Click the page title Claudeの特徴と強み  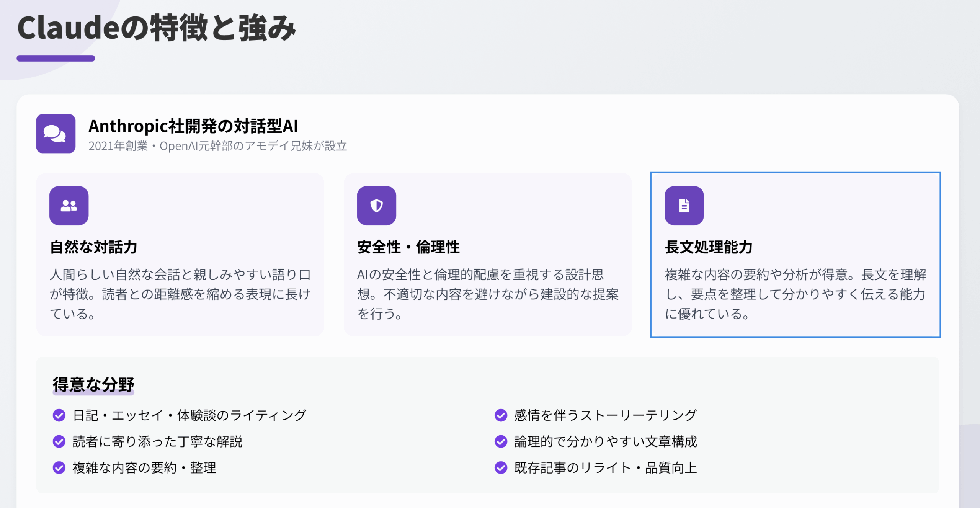pos(157,28)
